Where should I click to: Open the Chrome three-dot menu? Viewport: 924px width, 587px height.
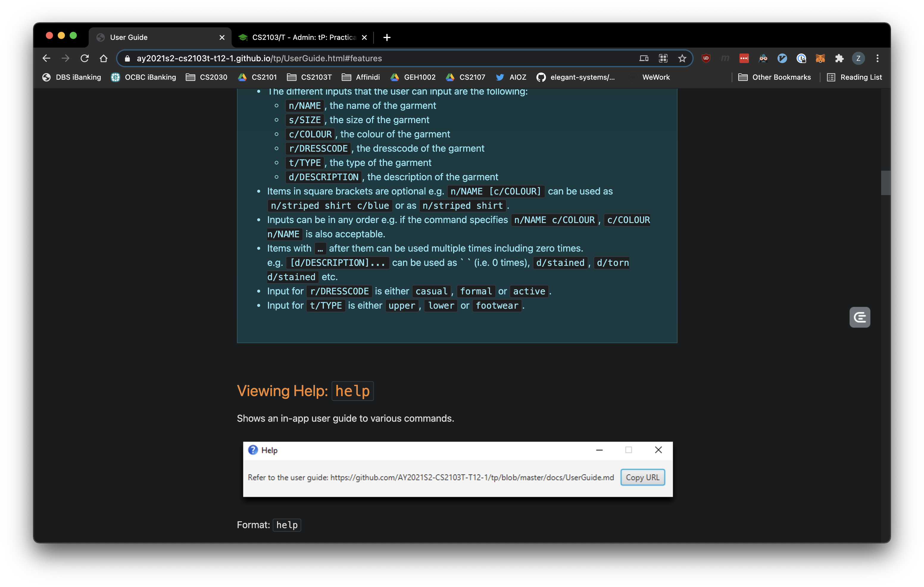pos(877,58)
